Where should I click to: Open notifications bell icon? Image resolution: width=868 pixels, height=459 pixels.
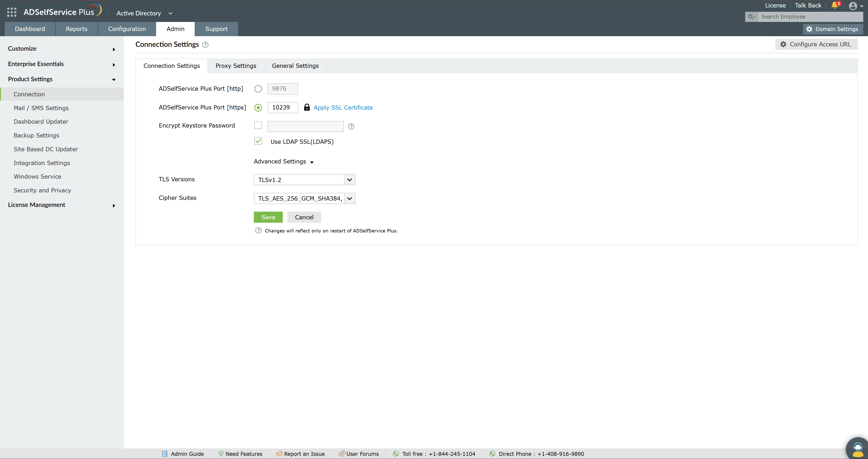point(834,5)
